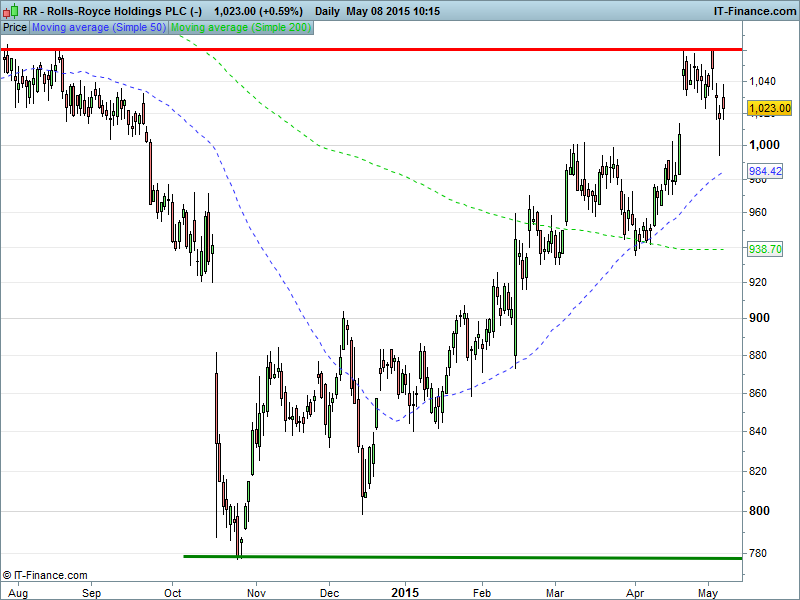Click the yellow 1,023.00 current price tag

(769, 108)
